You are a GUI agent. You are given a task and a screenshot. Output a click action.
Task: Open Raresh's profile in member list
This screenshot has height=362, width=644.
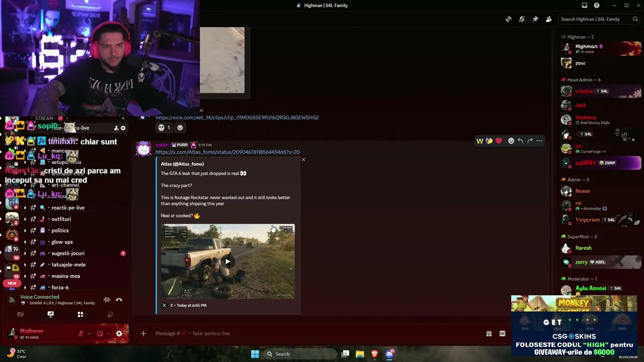pyautogui.click(x=601, y=248)
